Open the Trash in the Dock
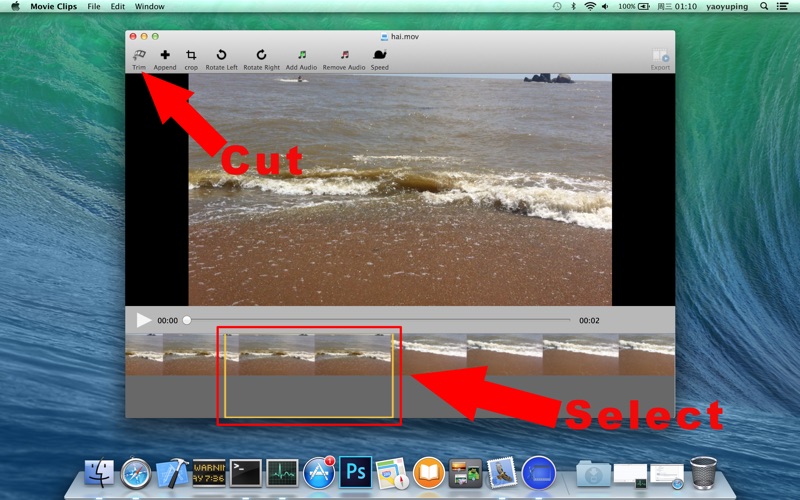This screenshot has width=800, height=500. click(x=704, y=472)
